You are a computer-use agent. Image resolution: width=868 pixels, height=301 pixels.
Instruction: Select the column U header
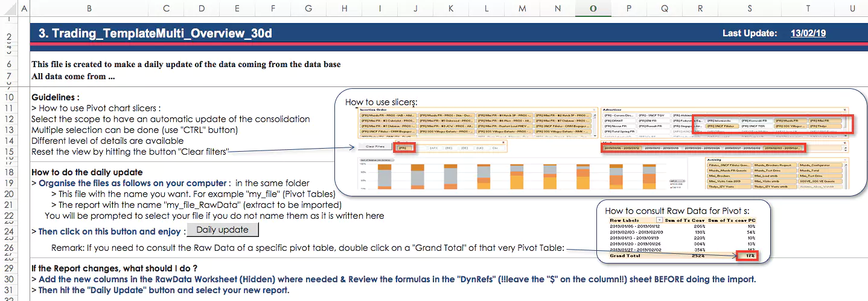852,8
